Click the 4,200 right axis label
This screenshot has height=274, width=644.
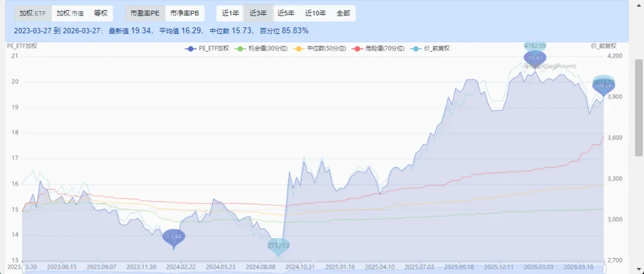[x=614, y=56]
